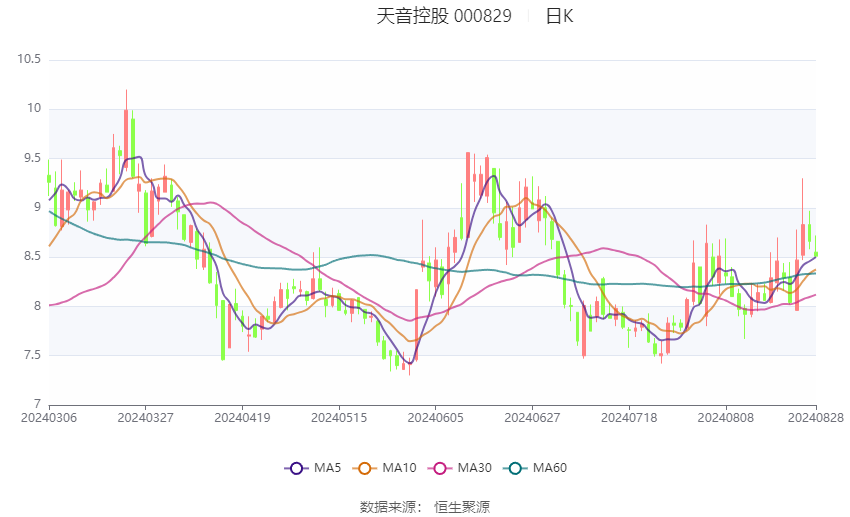Click the x-axis date label 20240306
The image size is (850, 517).
(x=49, y=418)
